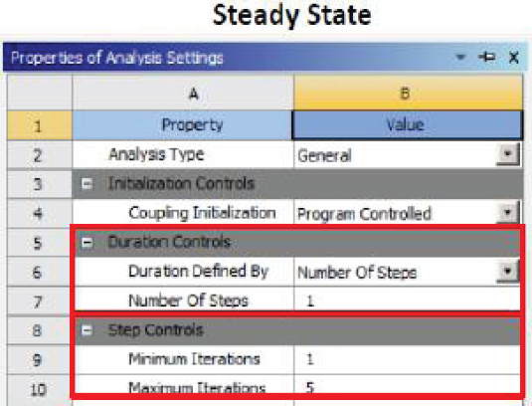Viewport: 532px width, 406px height.
Task: Select column A header
Action: tap(183, 93)
